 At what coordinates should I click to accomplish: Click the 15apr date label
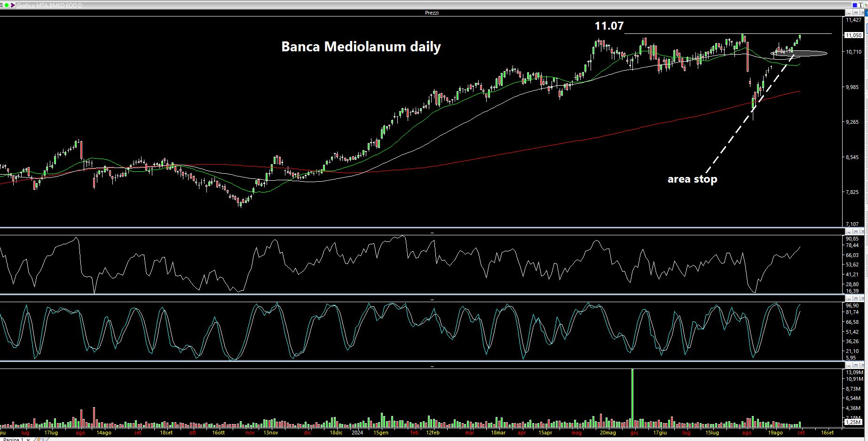(x=545, y=433)
